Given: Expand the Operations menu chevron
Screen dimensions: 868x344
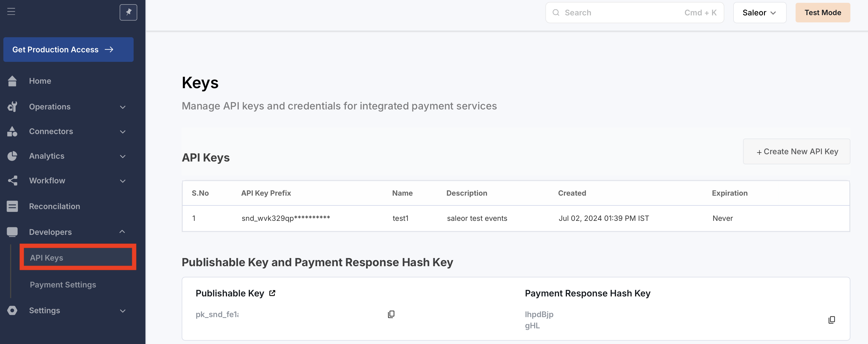Looking at the screenshot, I should [123, 107].
